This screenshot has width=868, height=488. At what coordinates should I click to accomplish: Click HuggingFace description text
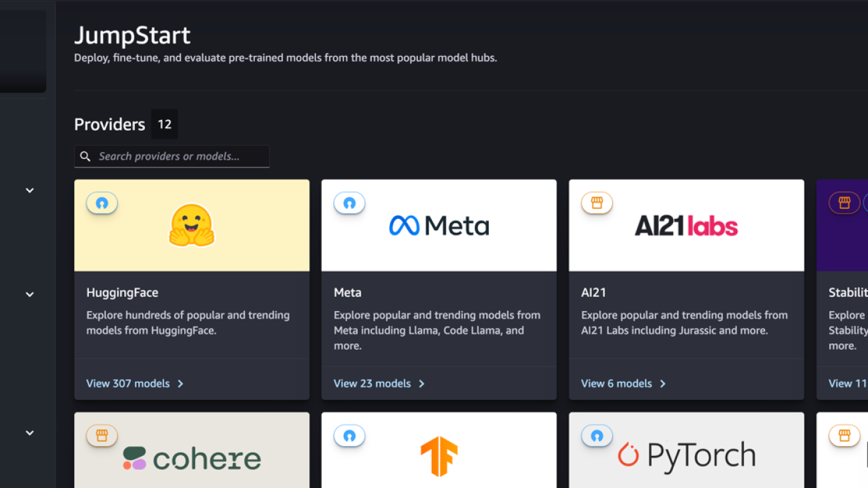pyautogui.click(x=188, y=322)
